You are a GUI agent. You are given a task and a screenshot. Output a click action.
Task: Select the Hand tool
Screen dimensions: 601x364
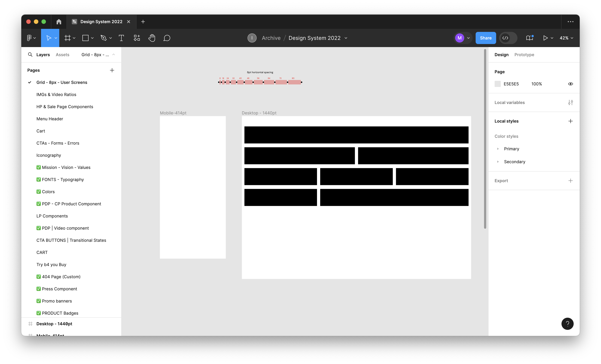(x=152, y=38)
